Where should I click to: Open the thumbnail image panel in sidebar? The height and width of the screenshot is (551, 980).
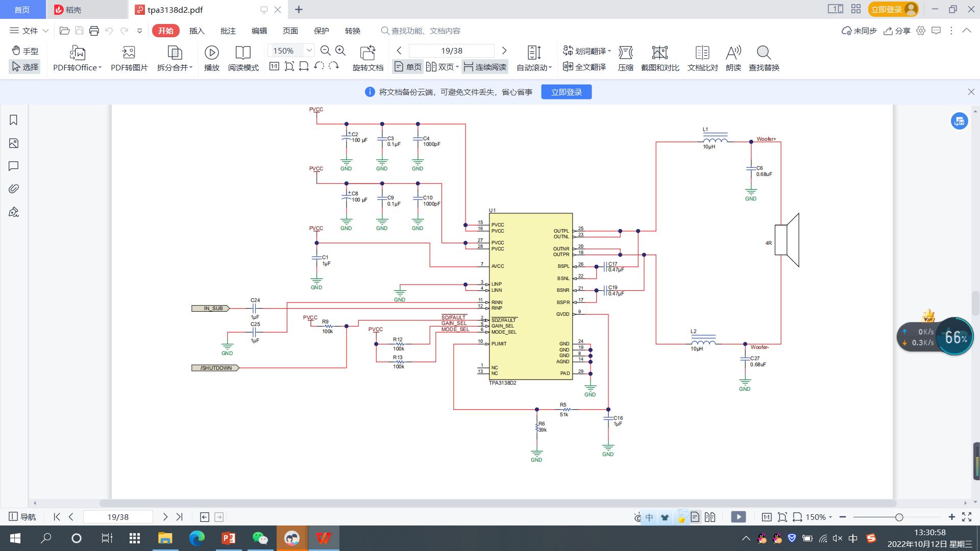click(14, 143)
